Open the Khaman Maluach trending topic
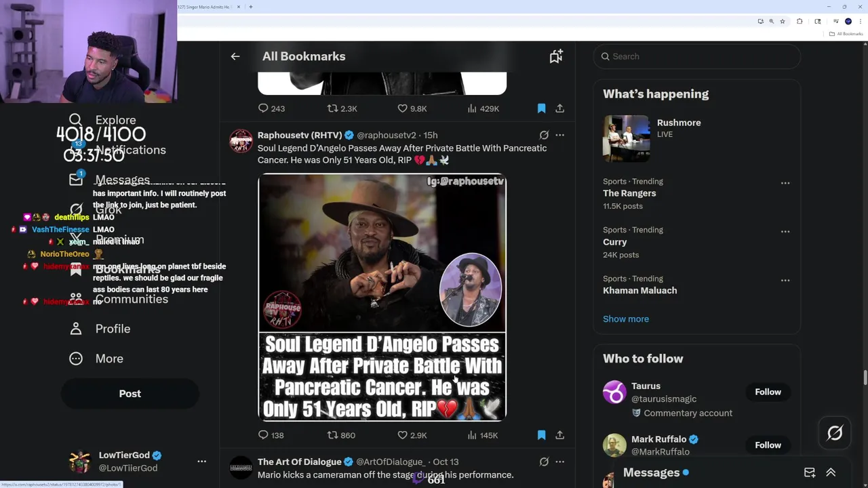 tap(639, 290)
